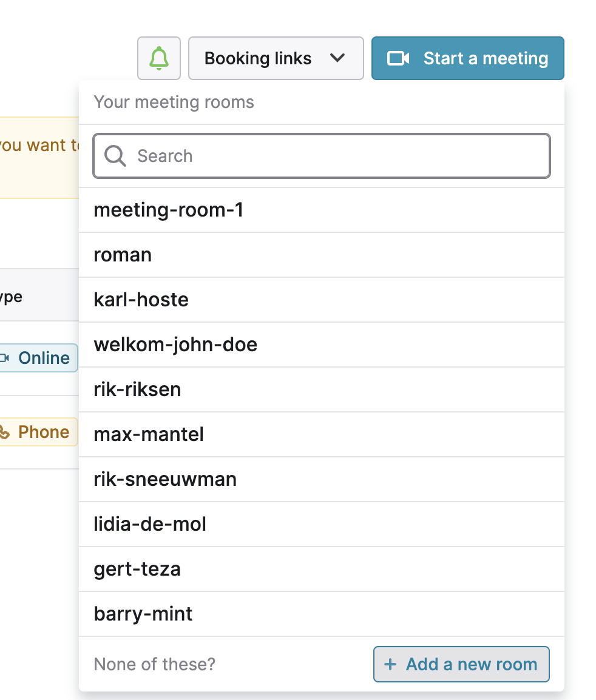596x700 pixels.
Task: Open the Booking links dropdown
Action: coord(276,58)
